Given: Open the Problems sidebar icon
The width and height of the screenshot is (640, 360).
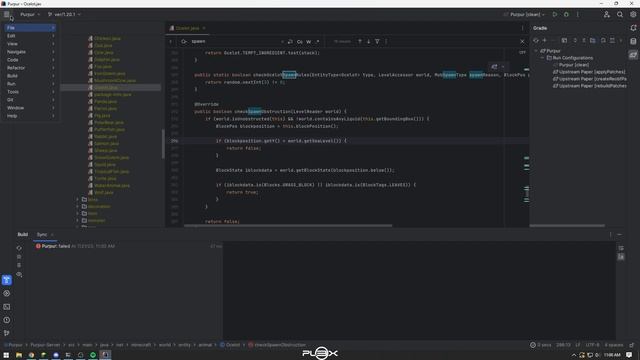Looking at the screenshot, I should [x=7, y=320].
